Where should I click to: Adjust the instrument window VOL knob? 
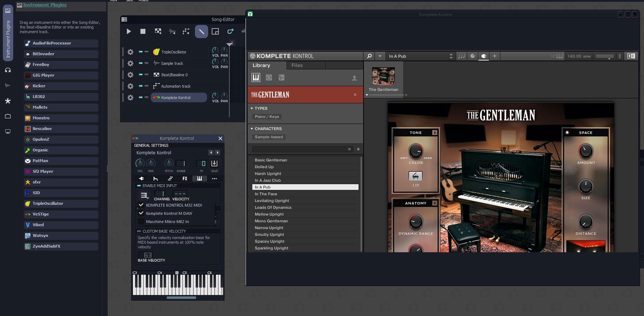point(140,163)
